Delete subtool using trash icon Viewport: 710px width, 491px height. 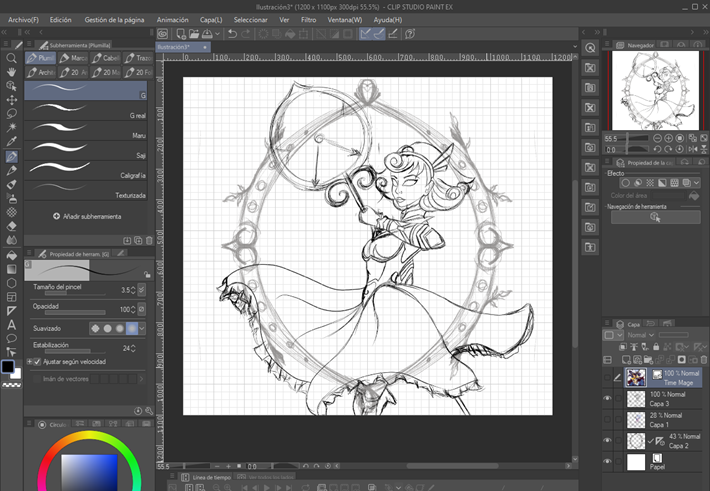[x=149, y=241]
